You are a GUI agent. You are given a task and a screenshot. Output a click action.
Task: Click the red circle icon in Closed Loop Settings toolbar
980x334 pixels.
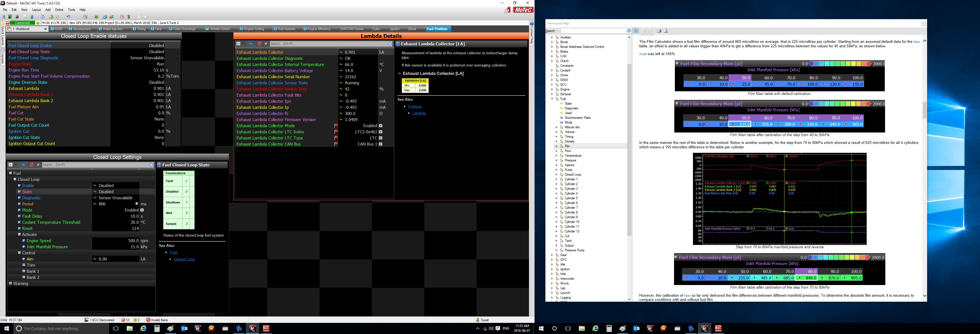click(32, 165)
